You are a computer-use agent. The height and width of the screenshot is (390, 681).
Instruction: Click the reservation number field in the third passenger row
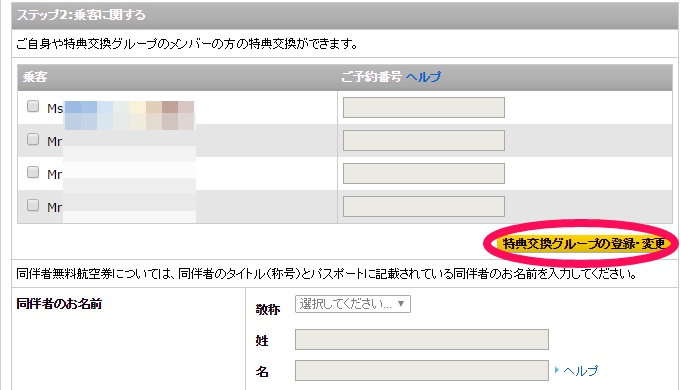[424, 173]
